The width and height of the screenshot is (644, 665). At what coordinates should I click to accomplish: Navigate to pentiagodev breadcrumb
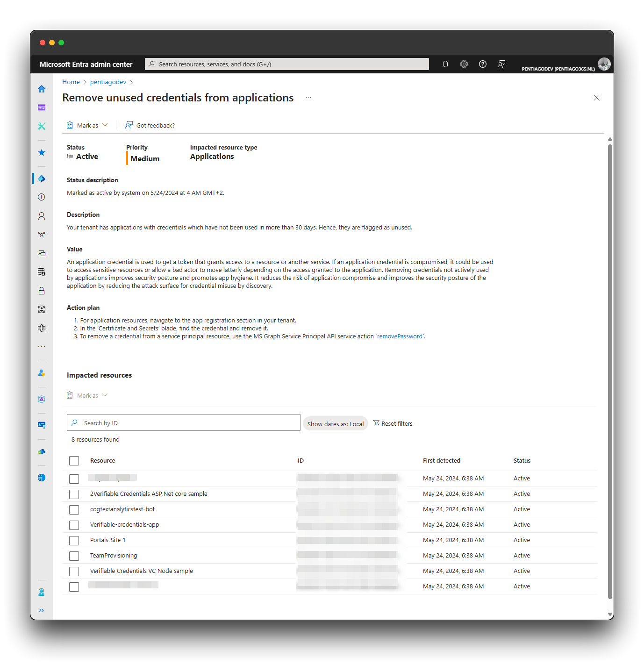(x=108, y=82)
